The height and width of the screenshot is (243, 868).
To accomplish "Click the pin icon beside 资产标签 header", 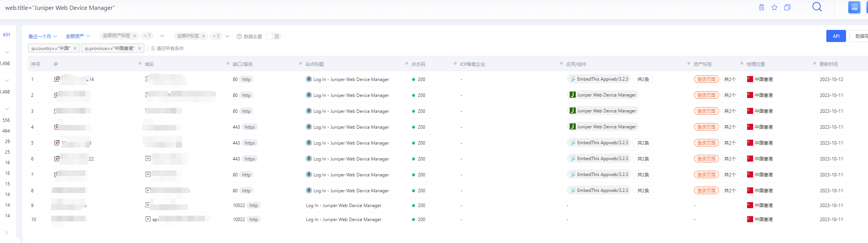I will pos(689,64).
